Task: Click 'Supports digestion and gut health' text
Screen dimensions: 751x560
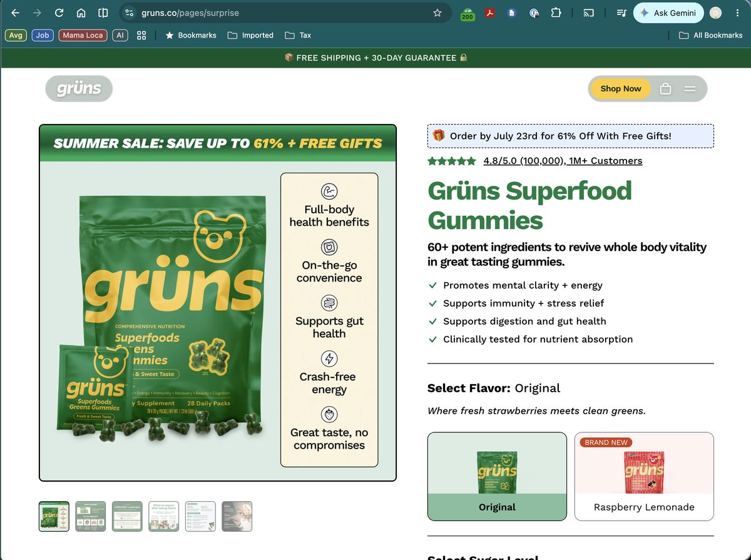Action: coord(524,322)
